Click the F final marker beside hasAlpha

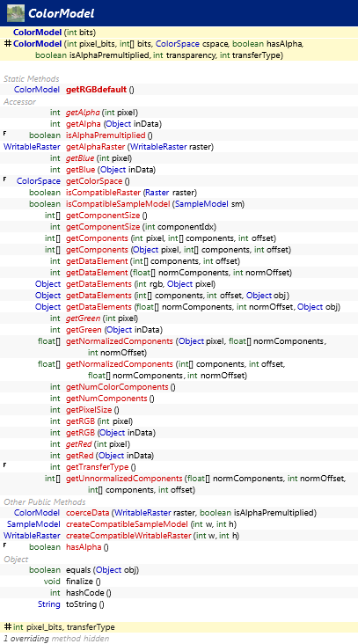click(x=5, y=545)
